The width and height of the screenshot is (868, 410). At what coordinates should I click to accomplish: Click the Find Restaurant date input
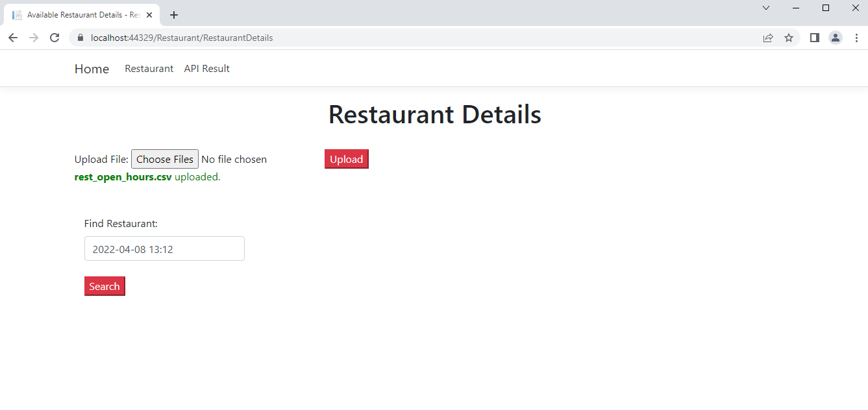[164, 248]
